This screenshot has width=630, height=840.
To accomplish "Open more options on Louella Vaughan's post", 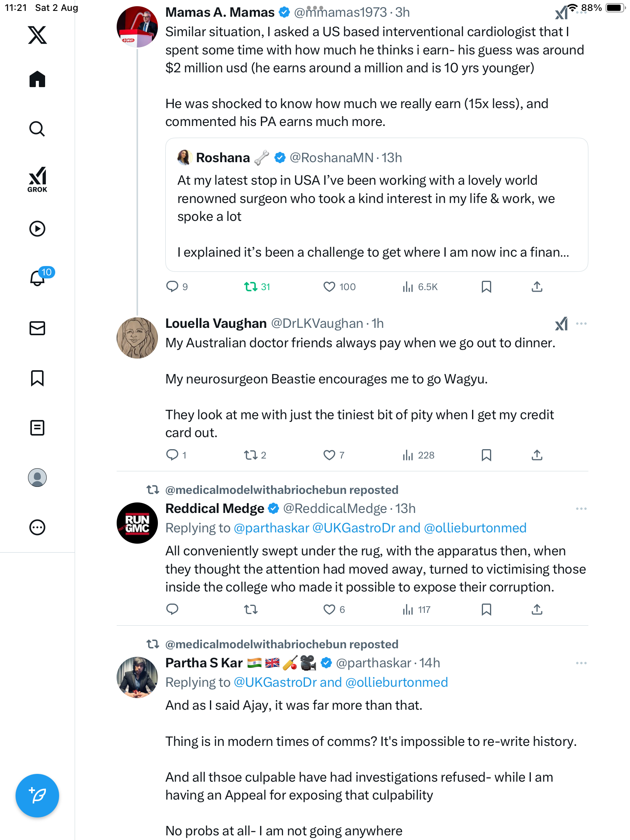I will (581, 324).
